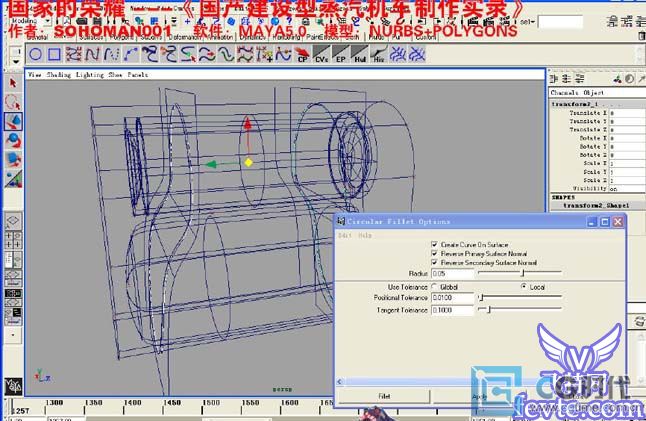Activate the Lasso select tool

[13, 102]
